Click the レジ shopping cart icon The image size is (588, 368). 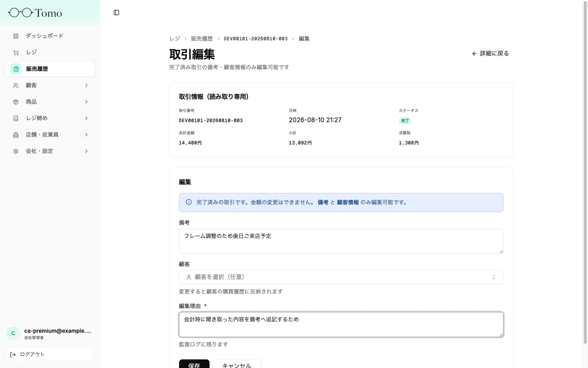click(x=16, y=52)
